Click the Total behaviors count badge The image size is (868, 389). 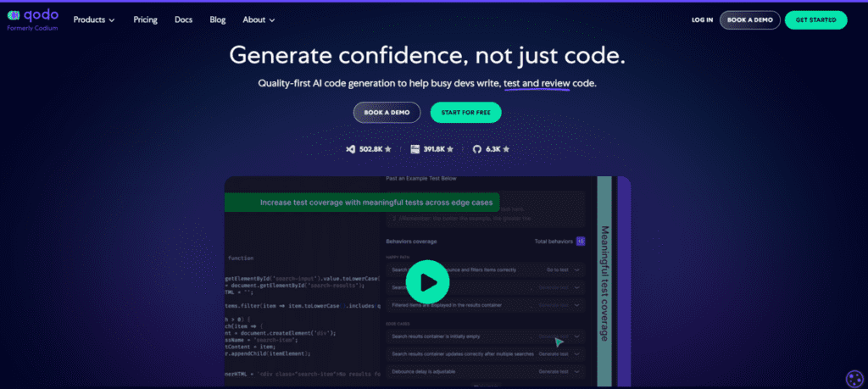click(x=581, y=242)
